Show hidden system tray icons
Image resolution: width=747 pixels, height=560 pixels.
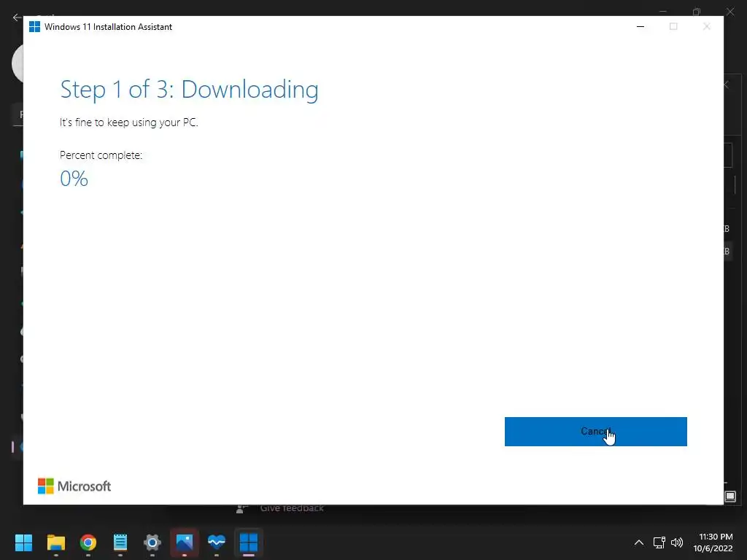point(639,542)
